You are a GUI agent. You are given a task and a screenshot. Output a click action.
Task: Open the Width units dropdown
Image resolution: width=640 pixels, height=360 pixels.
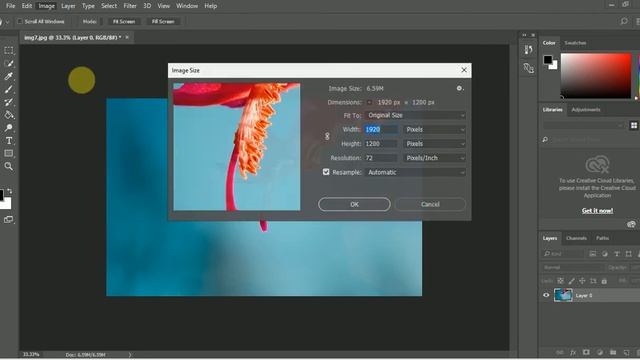(434, 129)
